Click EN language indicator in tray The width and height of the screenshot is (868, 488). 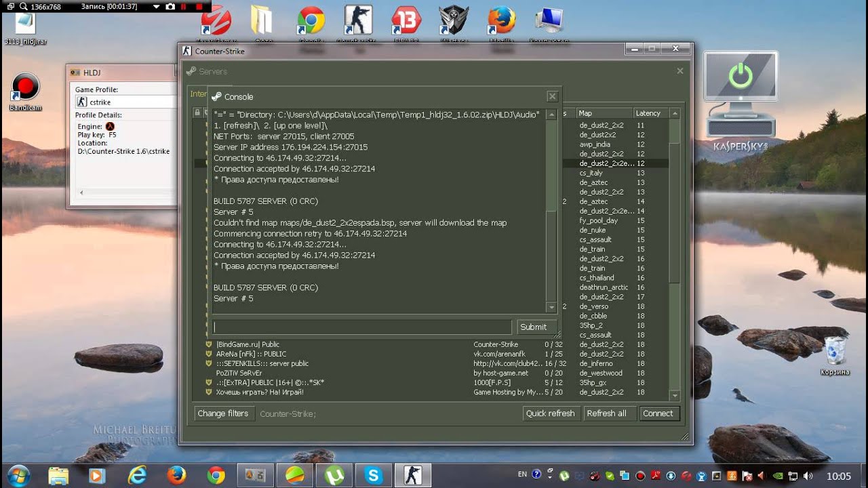pyautogui.click(x=522, y=475)
